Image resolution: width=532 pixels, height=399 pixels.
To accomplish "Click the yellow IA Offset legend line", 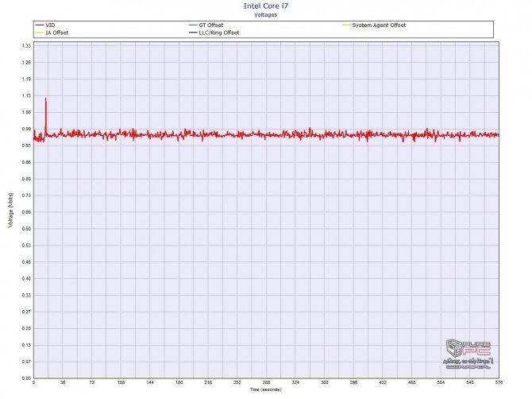I will click(x=40, y=33).
